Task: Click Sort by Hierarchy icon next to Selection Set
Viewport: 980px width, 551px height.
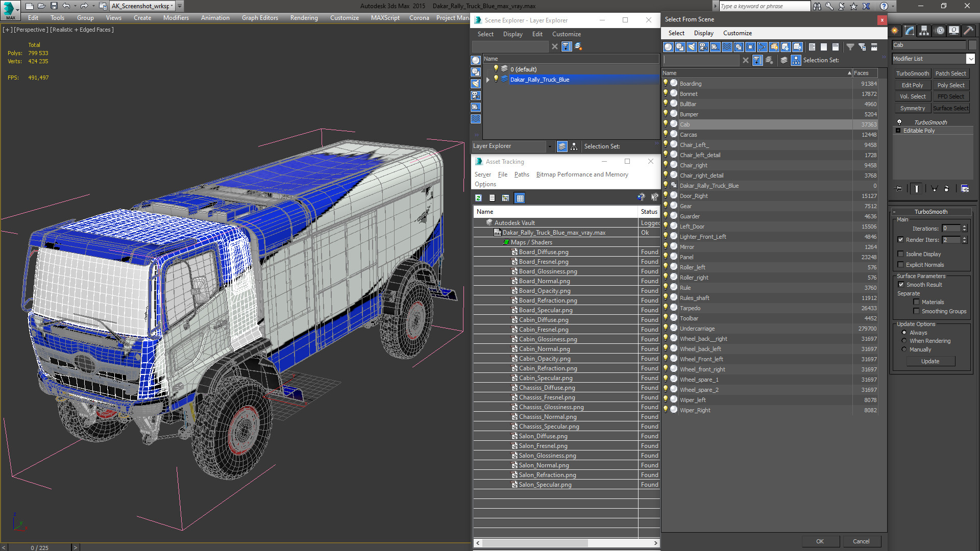Action: click(x=796, y=60)
